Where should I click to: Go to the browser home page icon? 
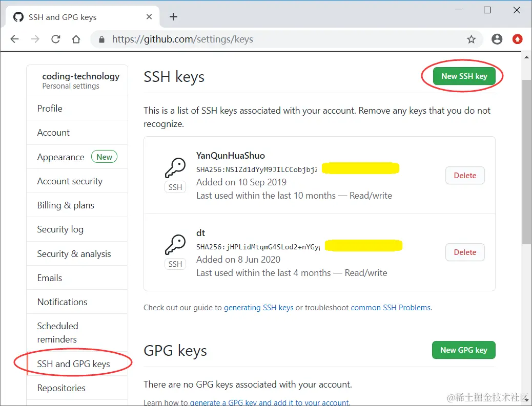click(x=76, y=39)
